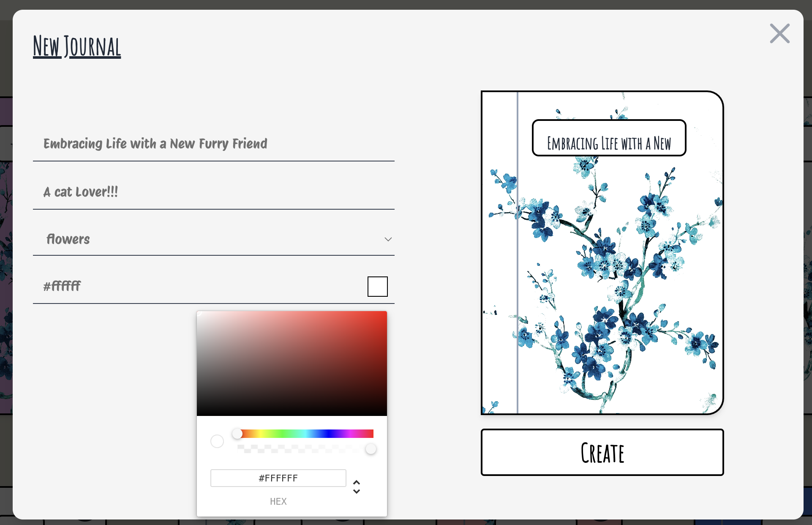Click the 'A cat Lover!!!' description field
Screen dimensions: 812x525
click(x=213, y=192)
